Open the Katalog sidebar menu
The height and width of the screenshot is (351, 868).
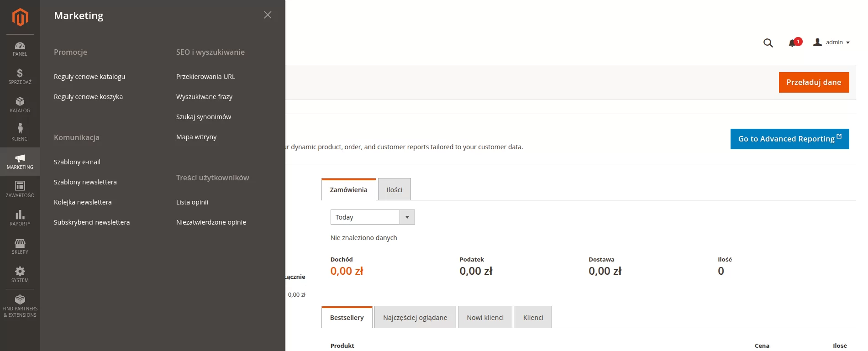(x=20, y=105)
